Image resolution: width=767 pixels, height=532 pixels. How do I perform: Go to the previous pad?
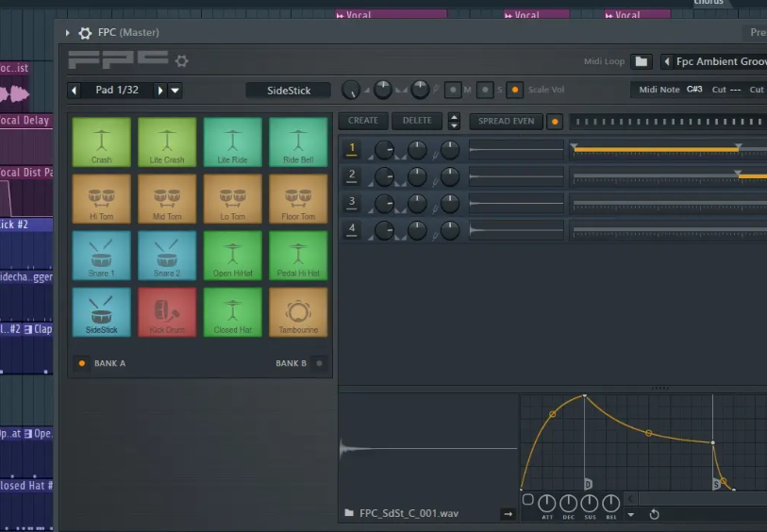click(75, 91)
